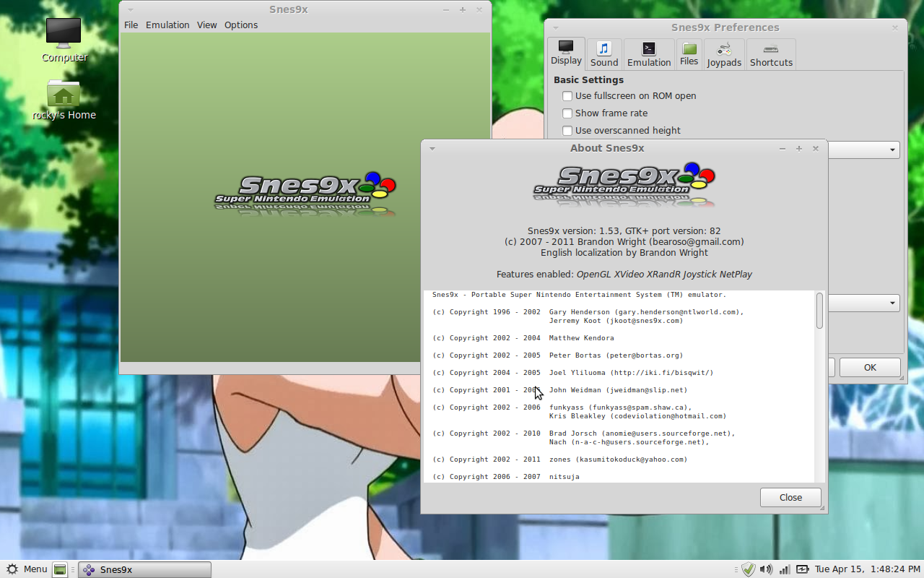The image size is (924, 578).
Task: Open the network signal bars tray icon
Action: 785,569
